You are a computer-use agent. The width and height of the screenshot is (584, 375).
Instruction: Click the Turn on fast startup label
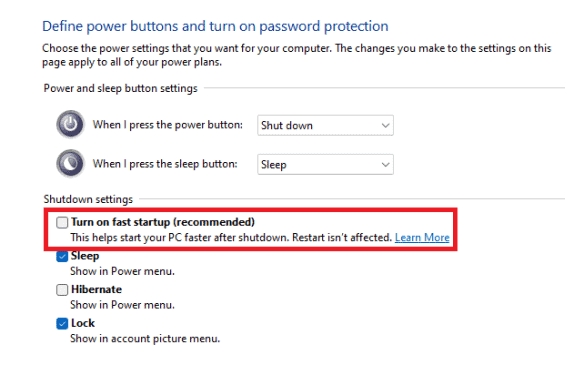(x=163, y=222)
